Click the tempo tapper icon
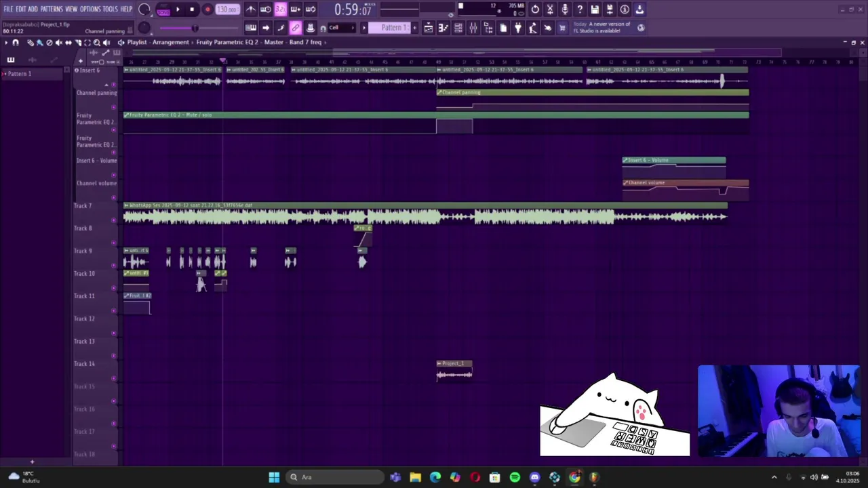Viewport: 868px width, 488px height. tap(532, 28)
